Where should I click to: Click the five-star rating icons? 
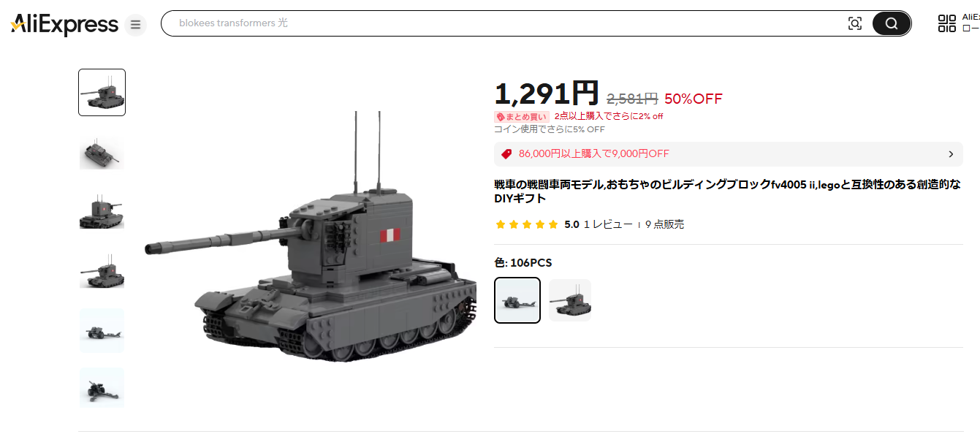pyautogui.click(x=526, y=224)
